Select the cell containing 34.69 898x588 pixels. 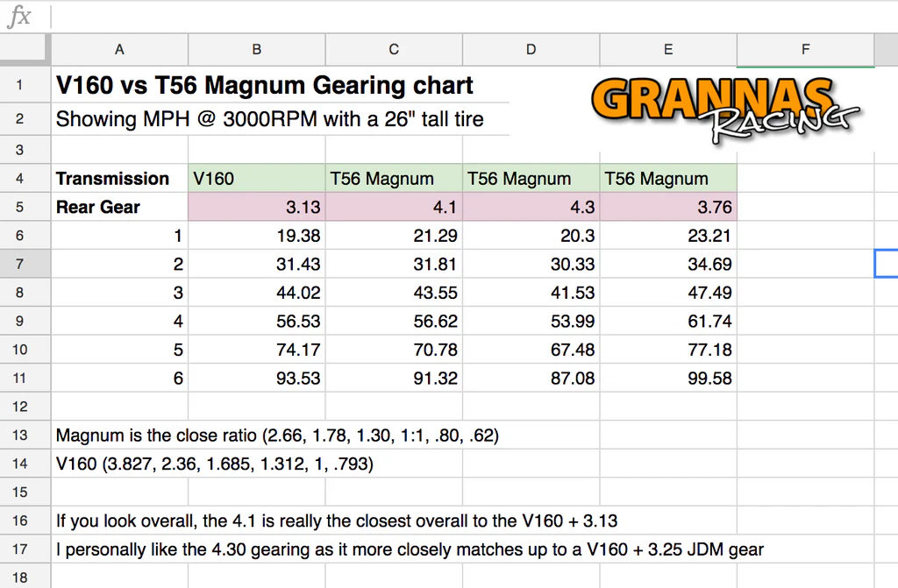click(x=668, y=264)
